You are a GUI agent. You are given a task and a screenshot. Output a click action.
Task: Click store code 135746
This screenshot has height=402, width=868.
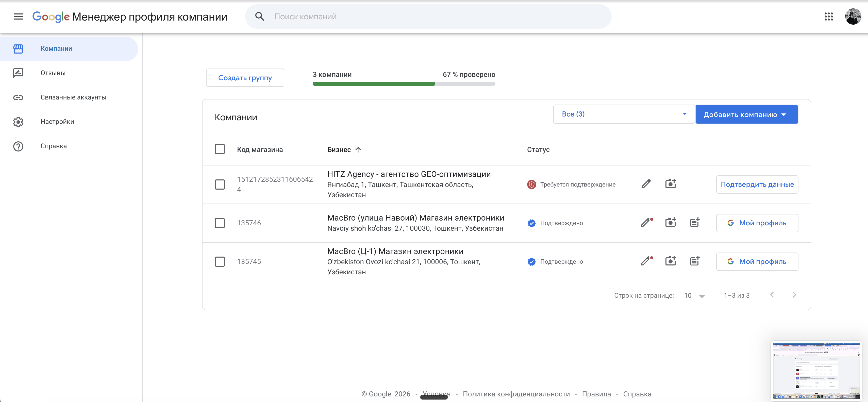(249, 223)
